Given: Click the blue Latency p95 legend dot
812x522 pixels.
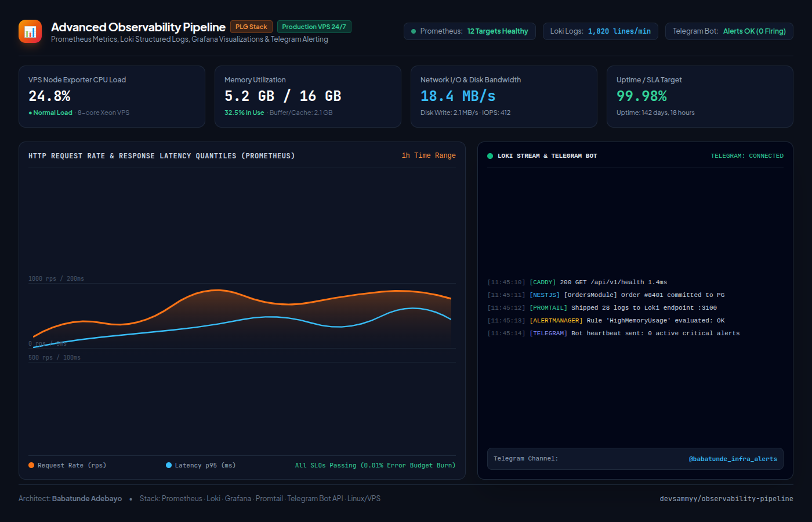Looking at the screenshot, I should 169,465.
